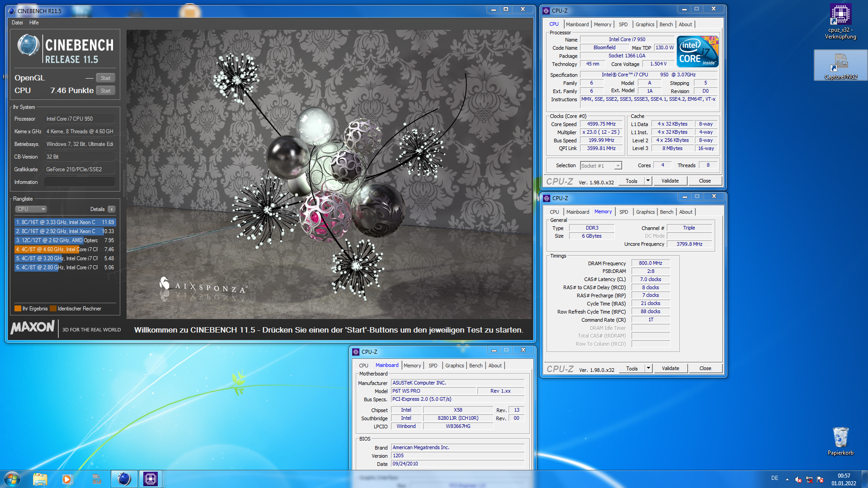
Task: Click the MAXON logo
Action: [33, 327]
